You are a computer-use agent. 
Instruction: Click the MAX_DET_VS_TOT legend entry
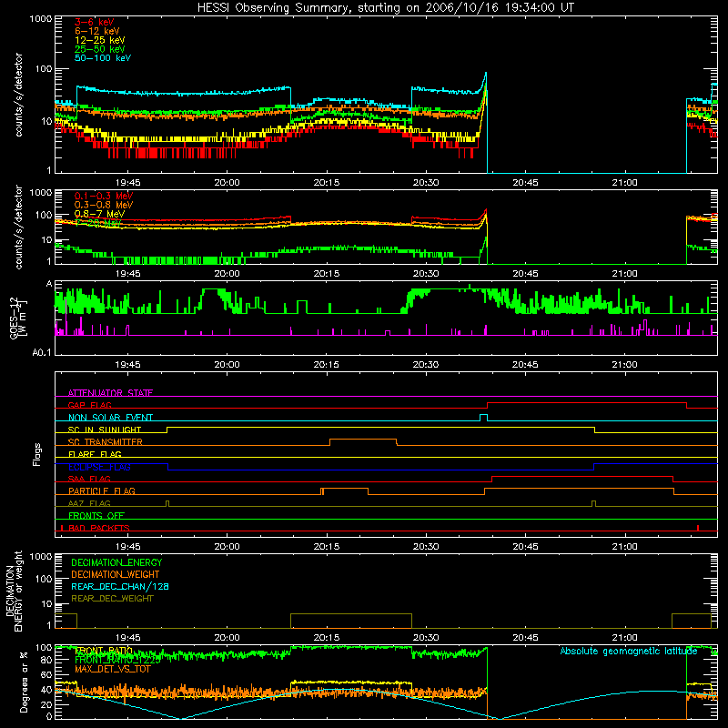point(113,669)
